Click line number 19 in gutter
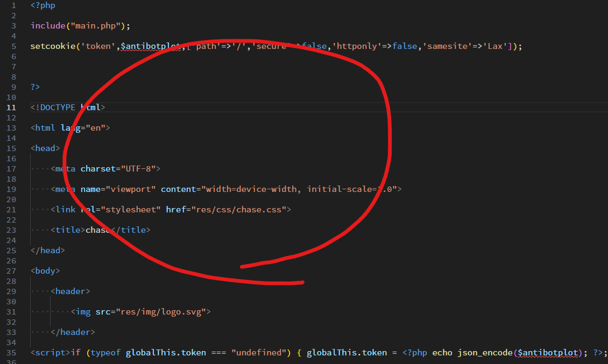 [x=11, y=189]
